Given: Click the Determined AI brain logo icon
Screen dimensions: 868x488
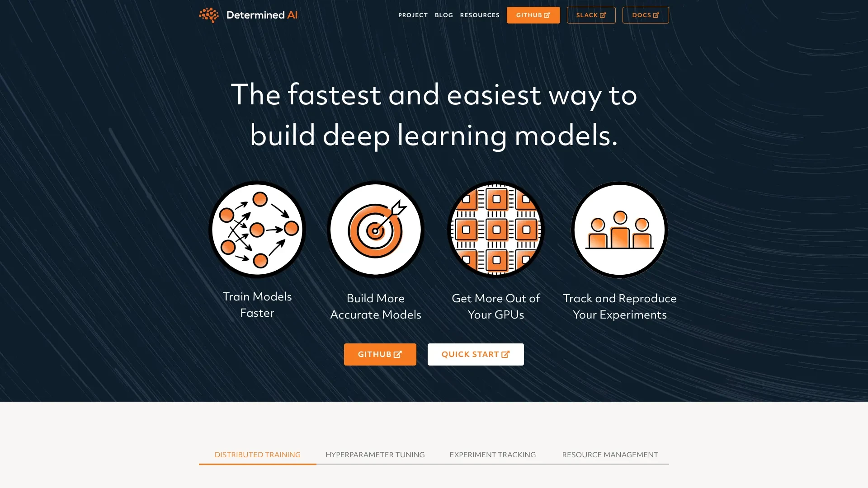Looking at the screenshot, I should click(x=208, y=15).
